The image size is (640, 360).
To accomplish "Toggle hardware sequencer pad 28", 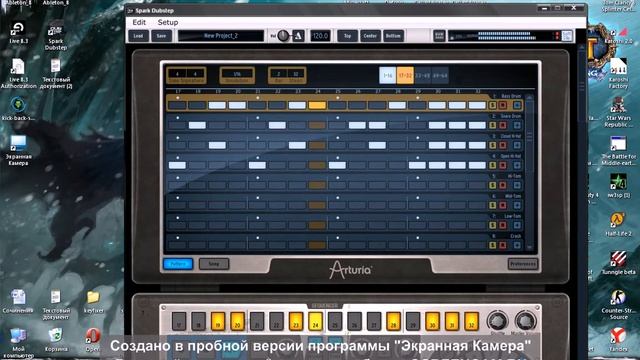I will [393, 321].
